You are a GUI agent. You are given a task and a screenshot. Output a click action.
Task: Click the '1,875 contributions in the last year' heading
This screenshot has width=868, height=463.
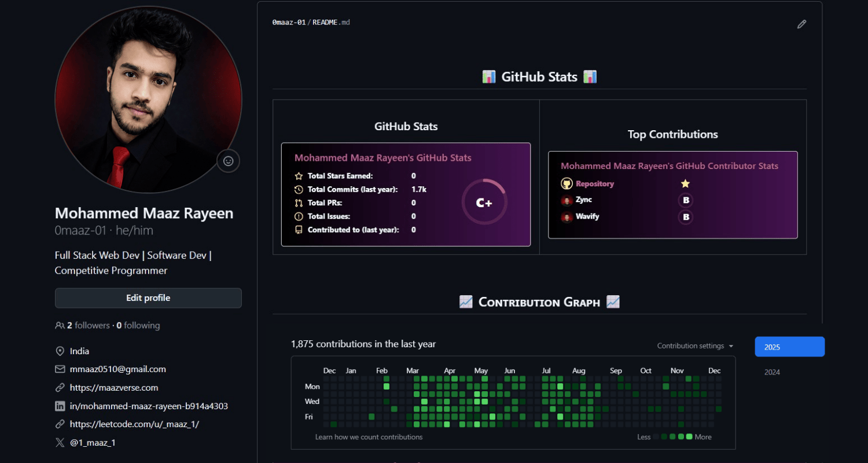(363, 344)
